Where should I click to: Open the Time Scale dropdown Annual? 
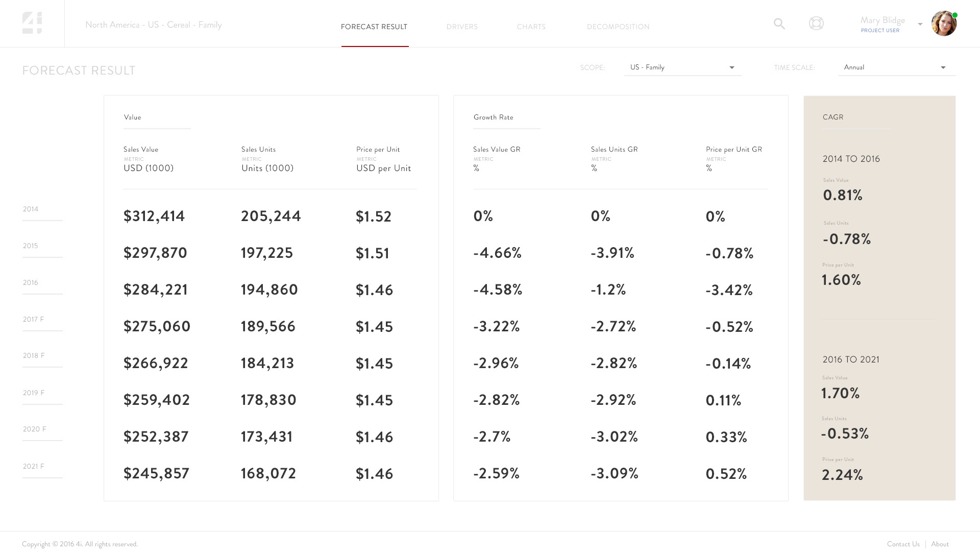pos(896,67)
